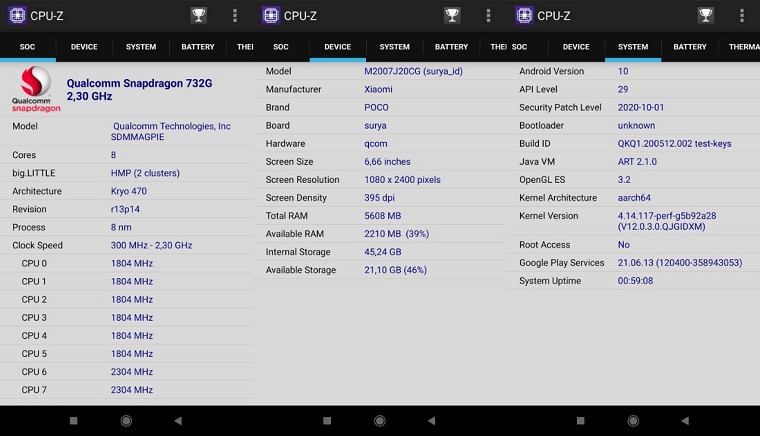Screen dimensions: 760x436
Task: Select the '300 MHz - 2,30 GHz' clock speed
Action: 151,245
